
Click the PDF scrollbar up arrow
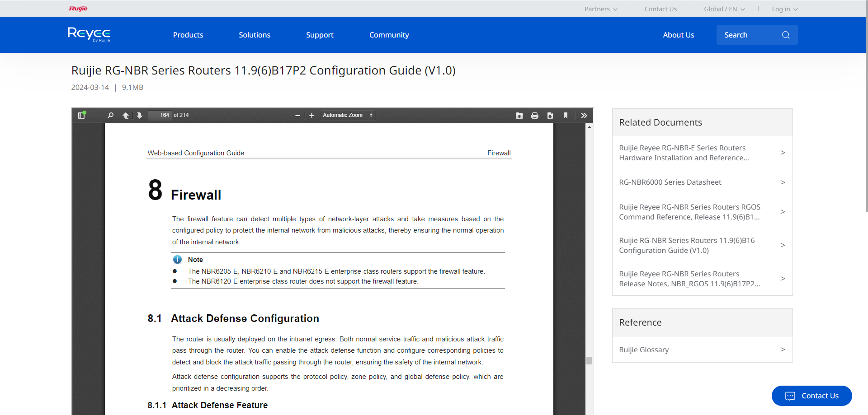tap(589, 127)
